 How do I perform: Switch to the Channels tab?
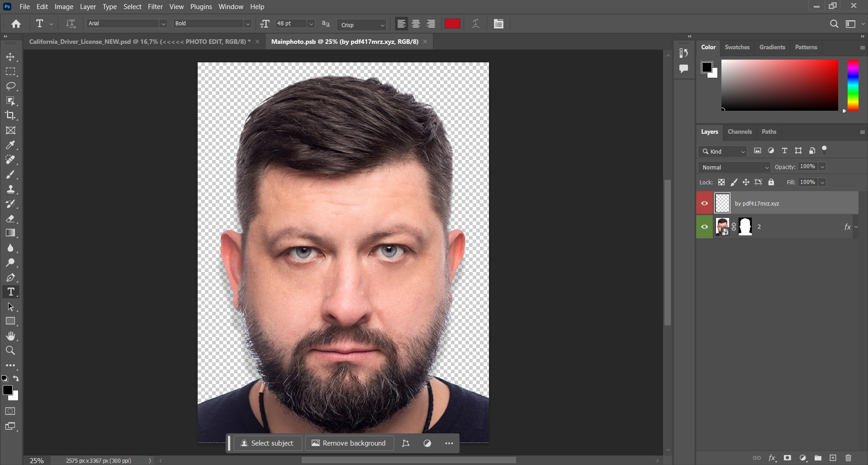pos(740,132)
